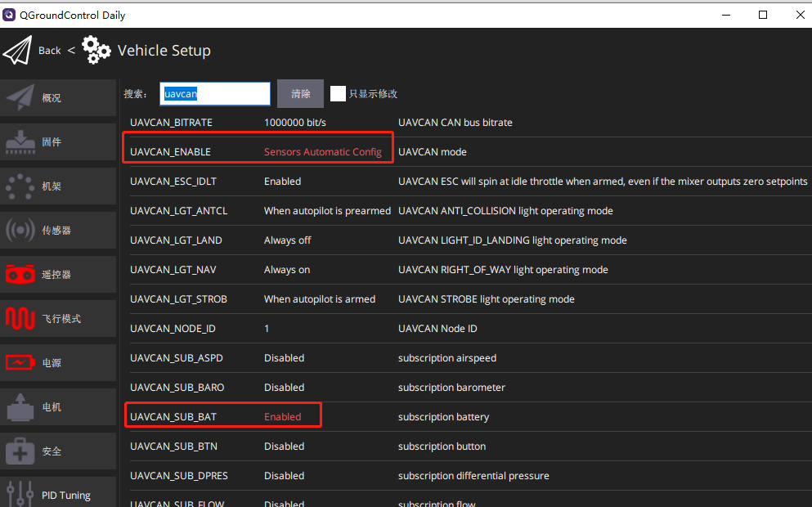Screen dimensions: 812x507
Task: Click the 电机 motor icon
Action: 20,407
